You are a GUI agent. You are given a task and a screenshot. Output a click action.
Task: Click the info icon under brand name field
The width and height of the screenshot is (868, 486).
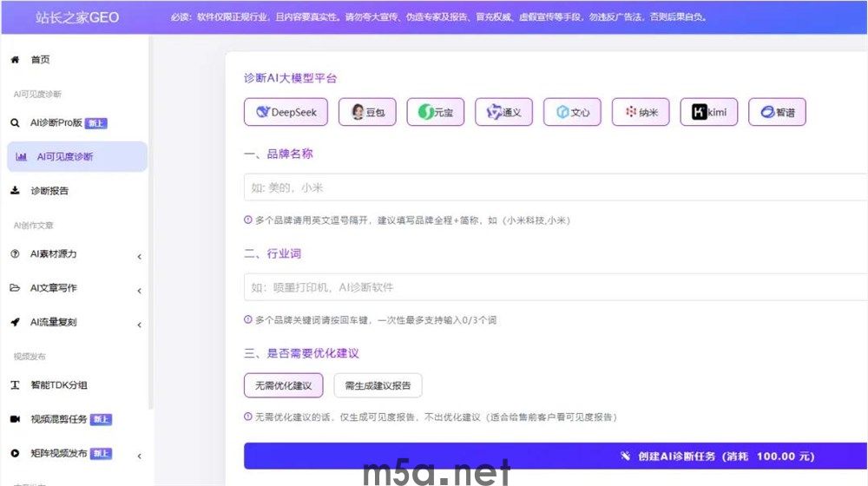[248, 220]
